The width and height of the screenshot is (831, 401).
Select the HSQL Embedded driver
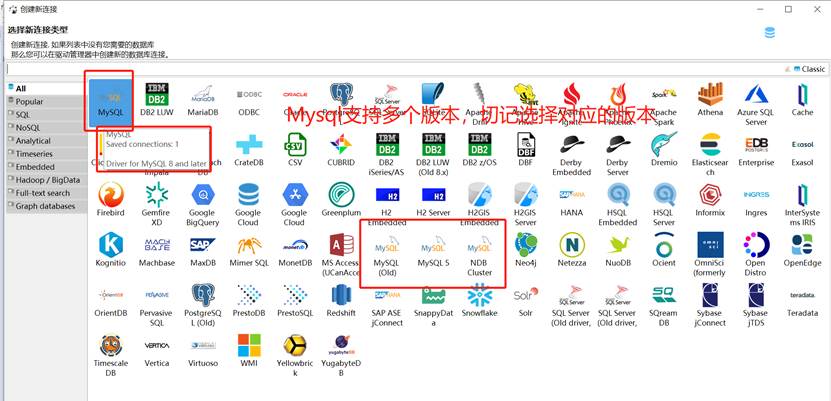tap(618, 204)
